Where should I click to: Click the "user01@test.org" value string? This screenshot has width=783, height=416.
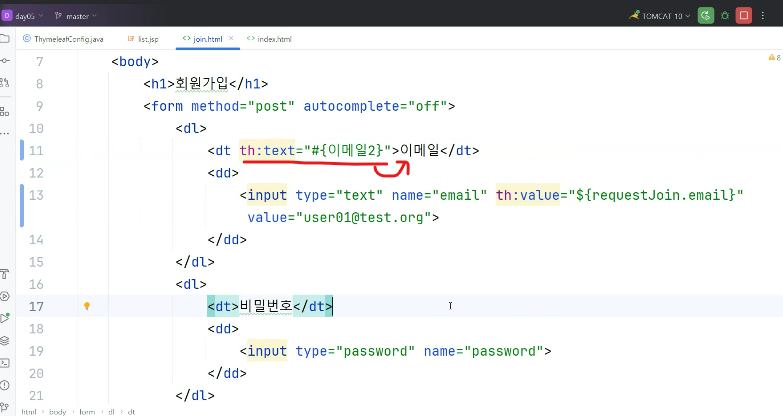(x=364, y=217)
